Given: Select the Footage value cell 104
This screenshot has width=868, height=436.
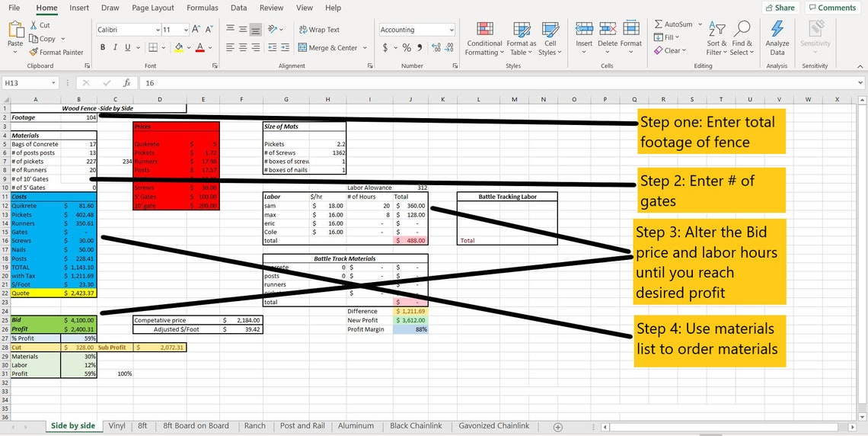Looking at the screenshot, I should tap(79, 117).
